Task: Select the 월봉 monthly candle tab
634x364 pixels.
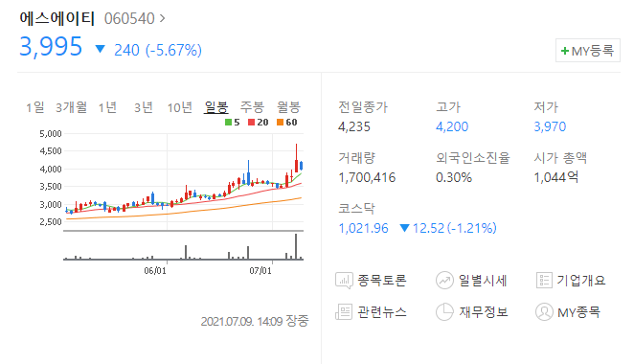Action: 288,107
